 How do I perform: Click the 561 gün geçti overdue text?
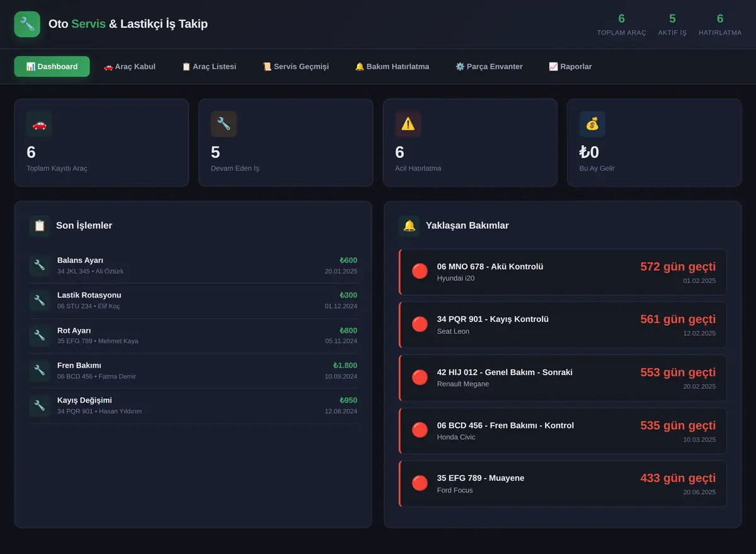pos(678,320)
